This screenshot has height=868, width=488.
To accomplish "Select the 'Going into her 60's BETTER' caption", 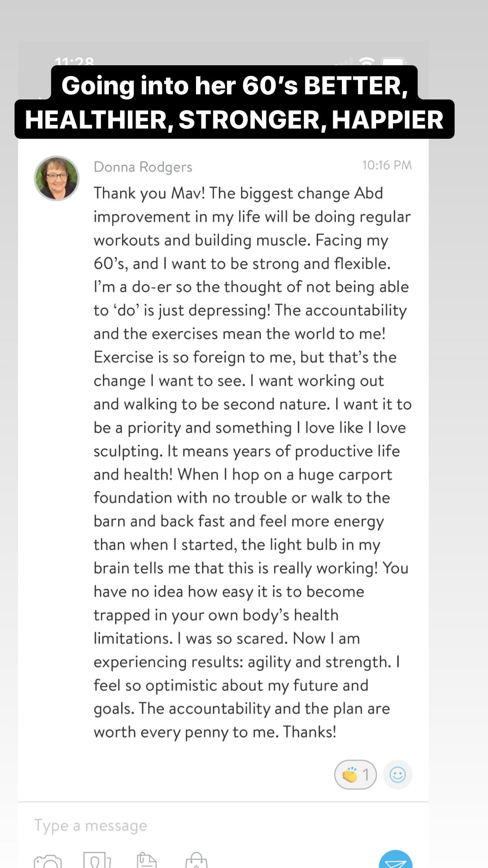I will (235, 85).
